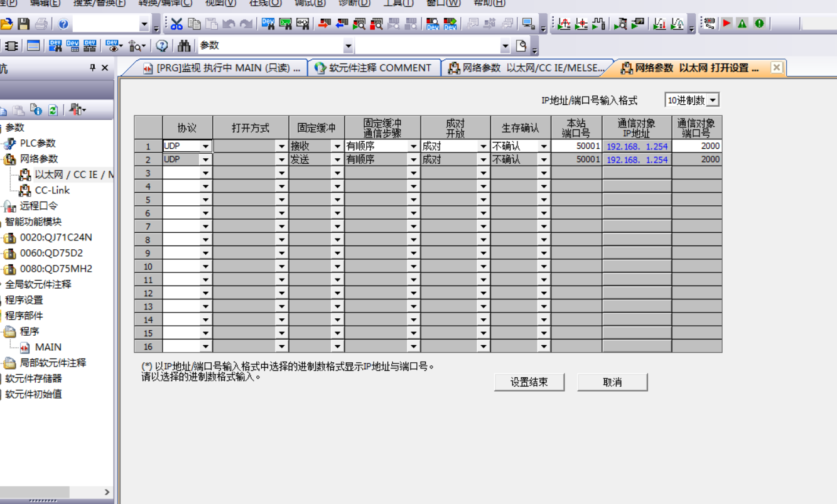Click row 1 partner port field 2000
837x504 pixels.
696,146
